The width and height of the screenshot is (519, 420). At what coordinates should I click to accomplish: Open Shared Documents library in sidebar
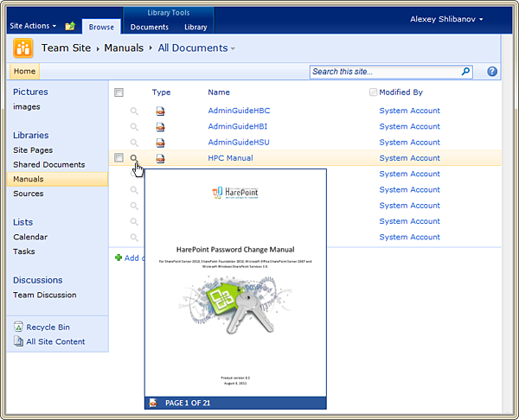coord(49,164)
